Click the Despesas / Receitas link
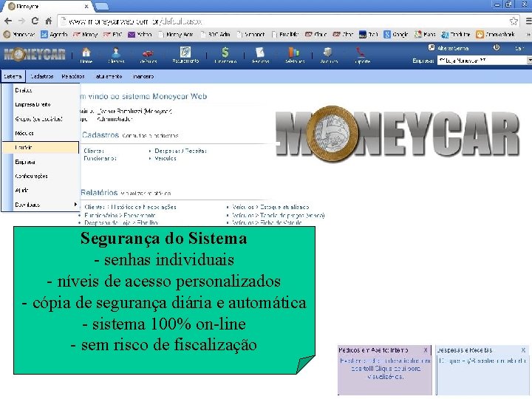This screenshot has height=399, width=532. tap(180, 151)
